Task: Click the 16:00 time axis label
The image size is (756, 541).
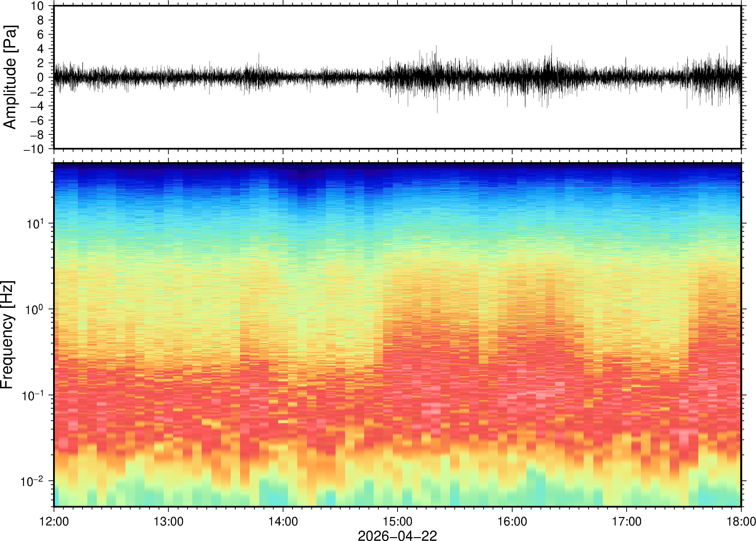Action: pyautogui.click(x=512, y=521)
